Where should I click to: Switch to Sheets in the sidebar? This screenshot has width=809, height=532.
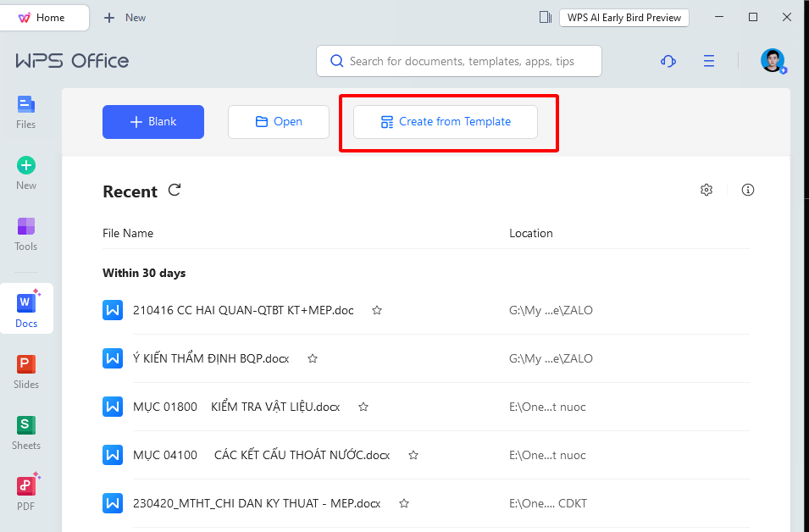click(26, 432)
